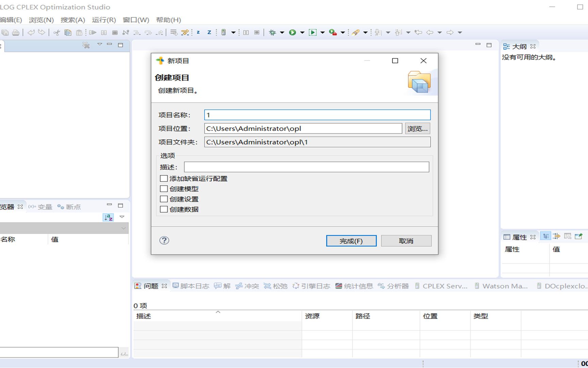Click 完成(F) button in dialog
This screenshot has height=368, width=588.
point(351,241)
